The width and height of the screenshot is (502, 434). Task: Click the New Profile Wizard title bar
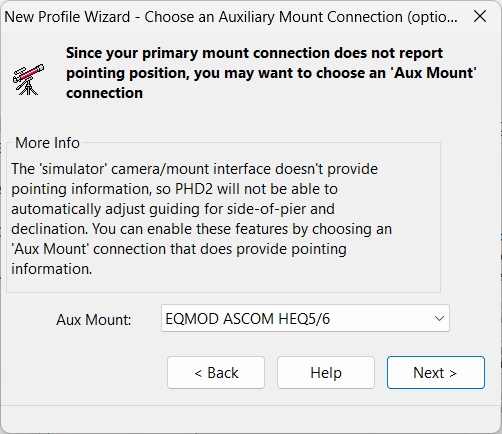pyautogui.click(x=231, y=17)
